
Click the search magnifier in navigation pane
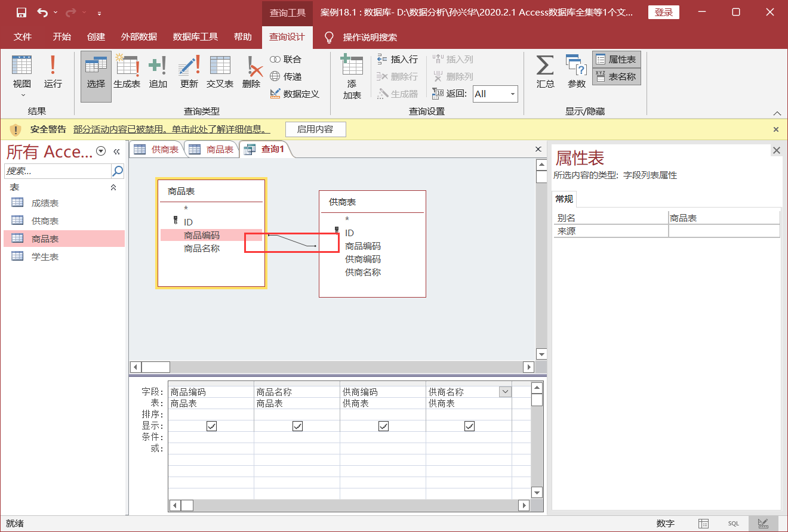tap(118, 171)
